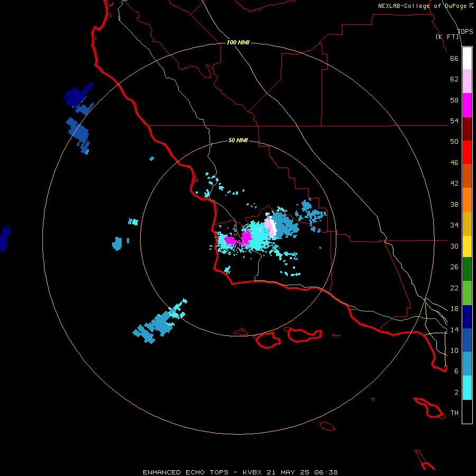Screen dimensions: 476x476
Task: Click the navy 14-18 kft legend swatch
Action: [467, 317]
